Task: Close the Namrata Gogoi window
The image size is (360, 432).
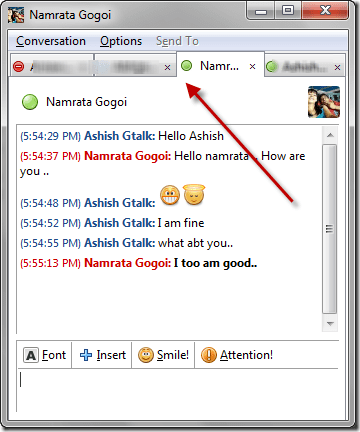Action: pos(325,11)
